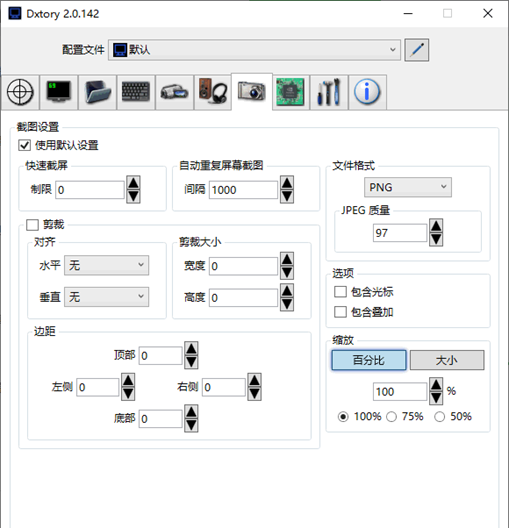Click the 宽度 width input field
The image size is (509, 528).
tap(243, 266)
